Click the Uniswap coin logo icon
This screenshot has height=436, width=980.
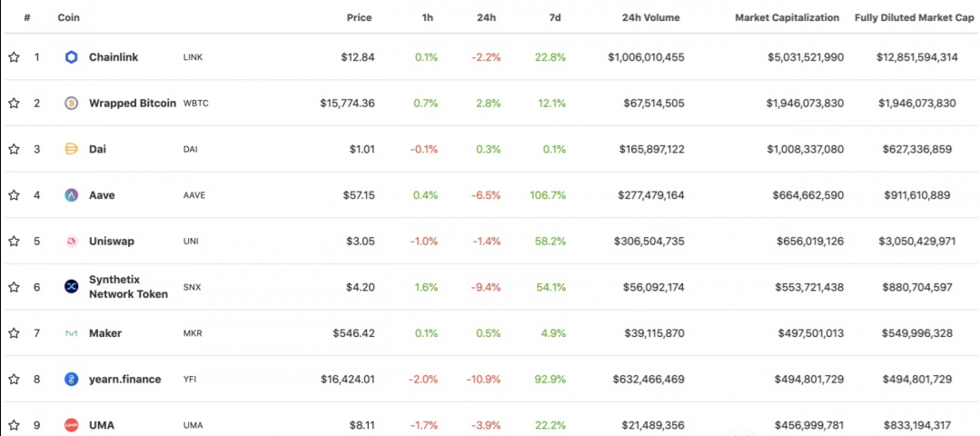coord(71,241)
